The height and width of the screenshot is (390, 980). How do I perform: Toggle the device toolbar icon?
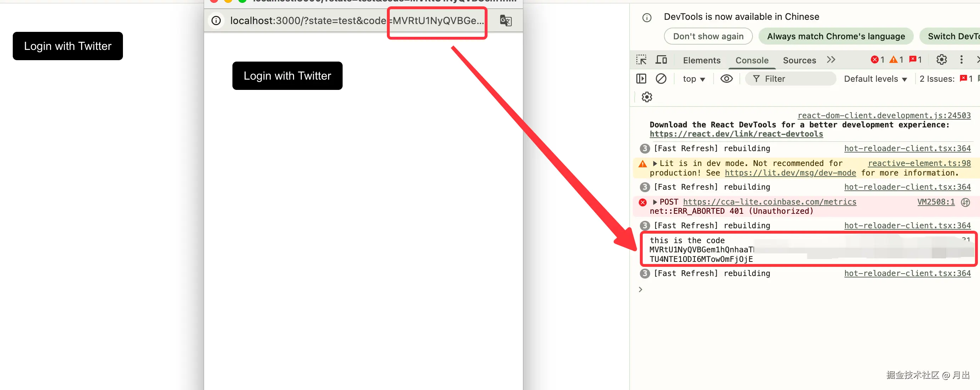click(x=661, y=60)
